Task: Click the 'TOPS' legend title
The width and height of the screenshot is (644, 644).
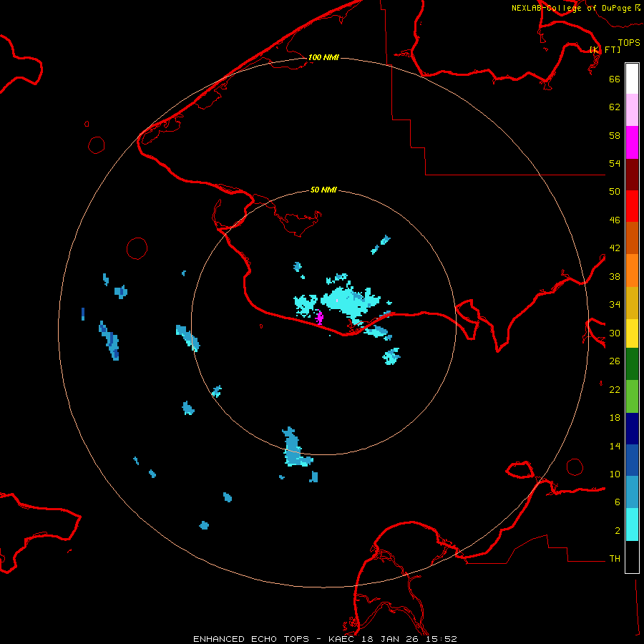Action: pos(629,42)
